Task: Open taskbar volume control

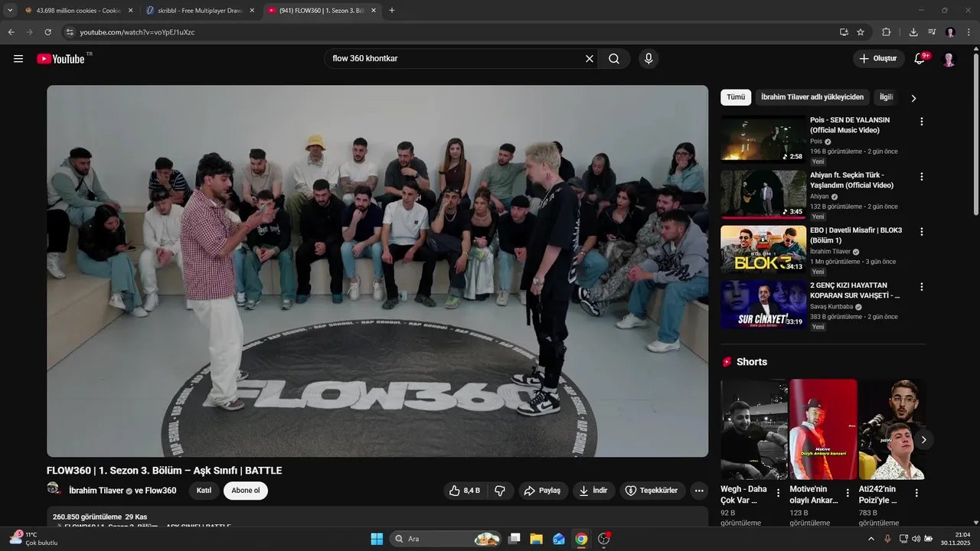Action: click(x=916, y=539)
